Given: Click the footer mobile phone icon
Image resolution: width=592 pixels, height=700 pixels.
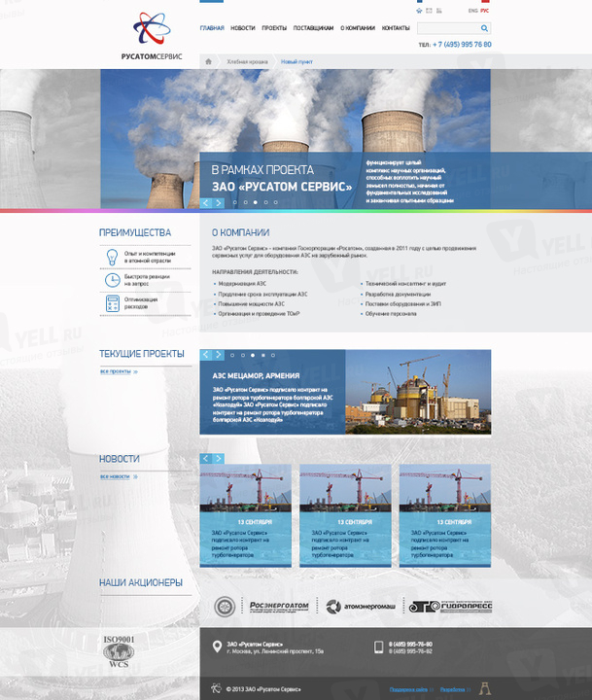Looking at the screenshot, I should point(378,647).
